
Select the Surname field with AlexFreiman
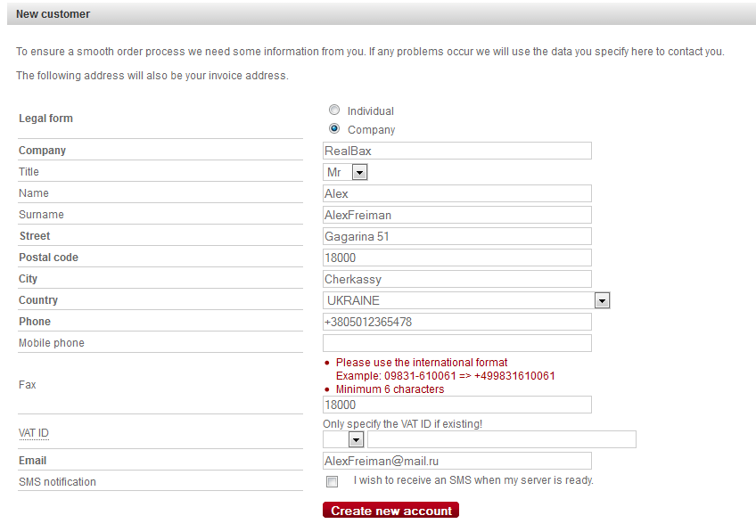coord(457,215)
